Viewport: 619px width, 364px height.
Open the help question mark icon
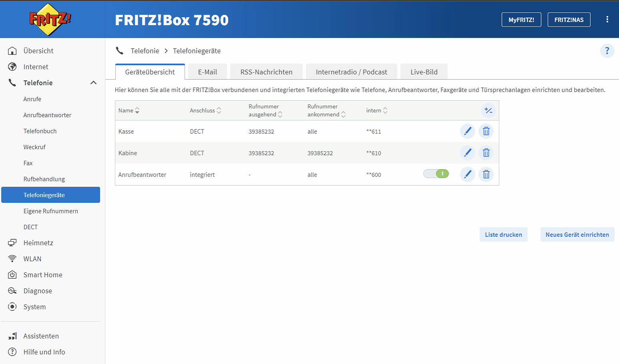607,51
